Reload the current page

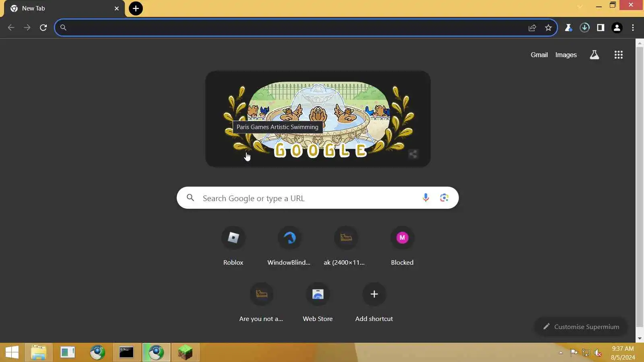click(x=43, y=27)
